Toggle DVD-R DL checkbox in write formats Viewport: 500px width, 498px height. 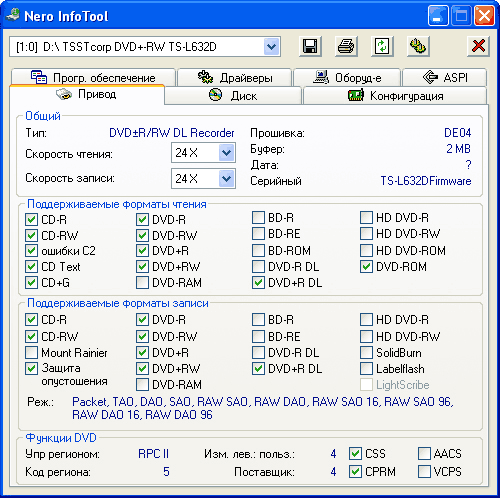point(258,352)
